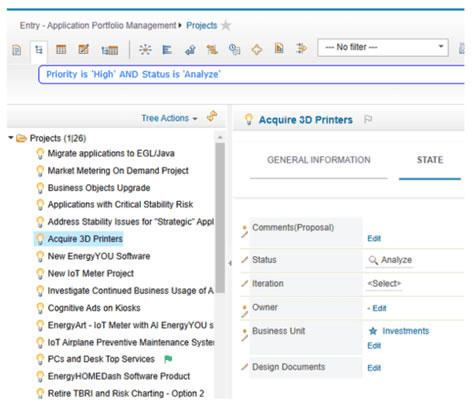Image resolution: width=475 pixels, height=418 pixels.
Task: Select the State tab
Action: coord(430,160)
